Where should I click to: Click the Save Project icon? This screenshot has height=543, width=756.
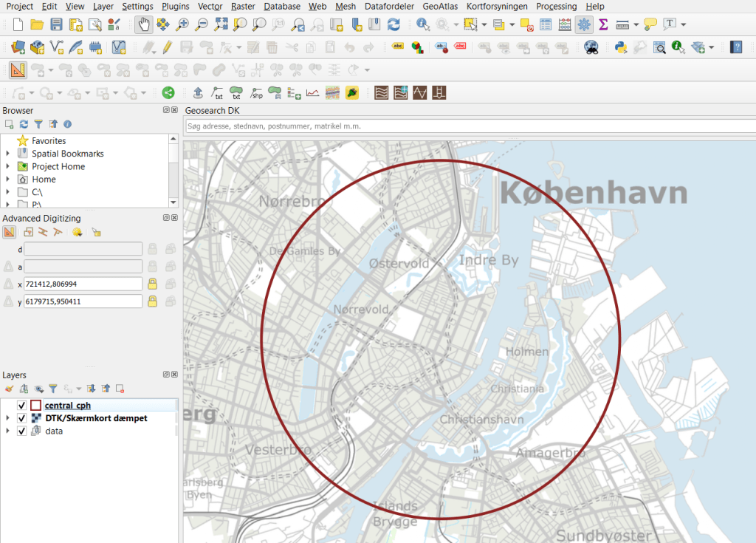coord(56,24)
